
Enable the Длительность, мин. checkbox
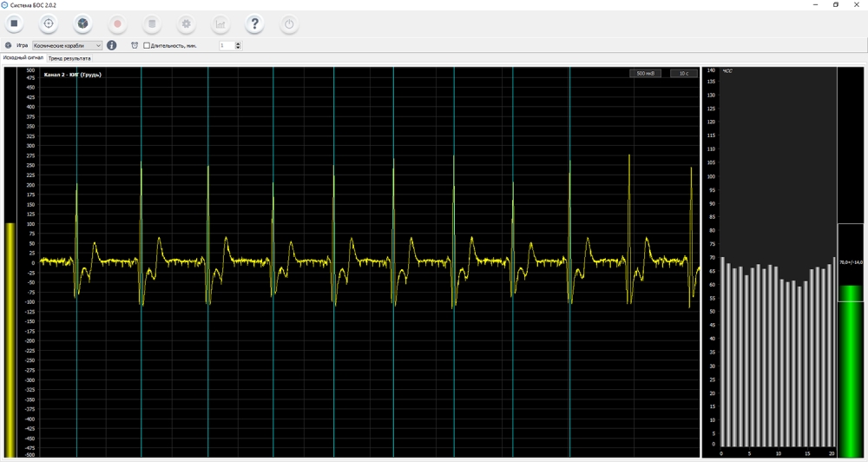(147, 45)
